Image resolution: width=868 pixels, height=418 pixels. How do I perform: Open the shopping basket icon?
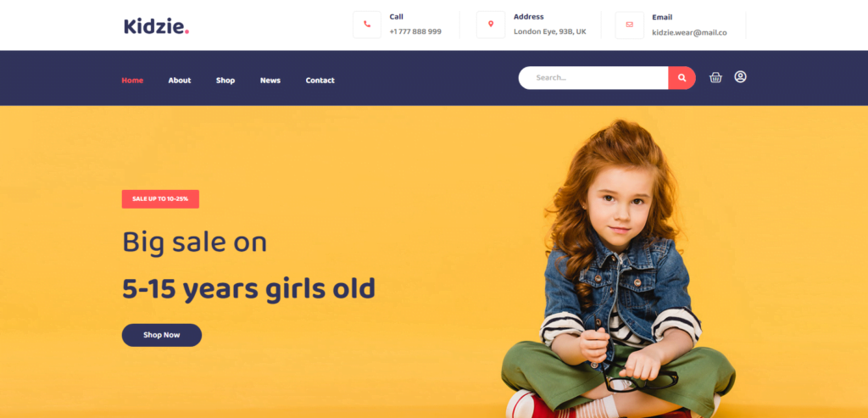715,77
